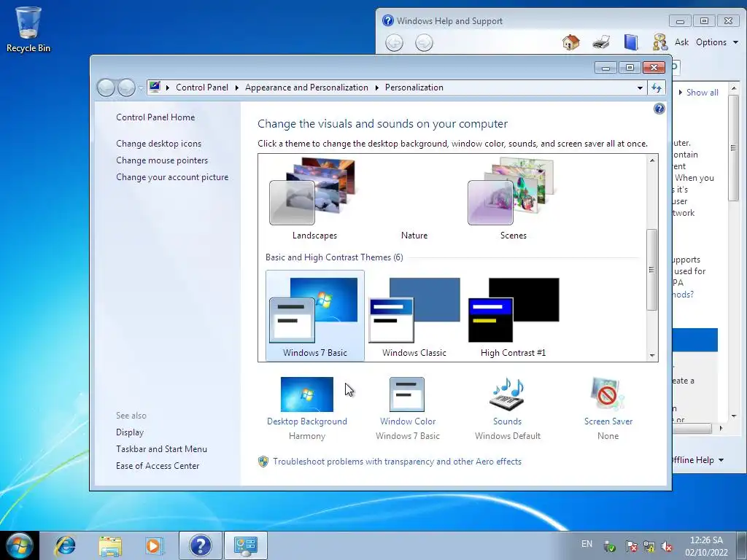747x560 pixels.
Task: Click Change desktop icons link
Action: tap(158, 144)
